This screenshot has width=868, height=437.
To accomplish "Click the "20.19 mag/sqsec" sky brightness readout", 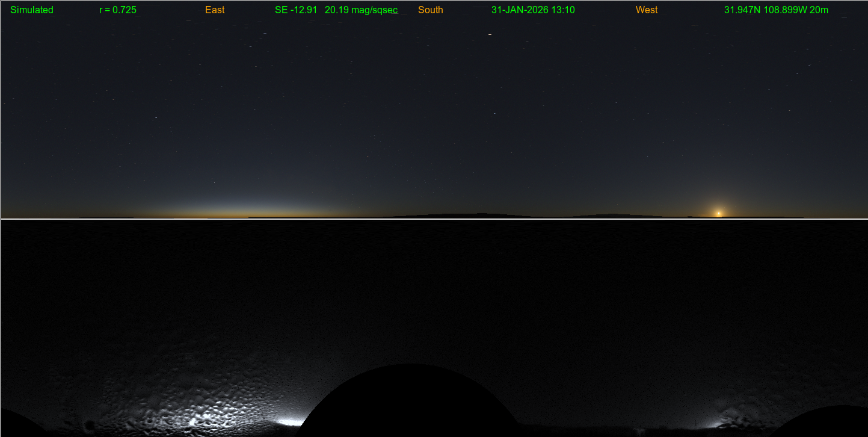I will pyautogui.click(x=361, y=10).
